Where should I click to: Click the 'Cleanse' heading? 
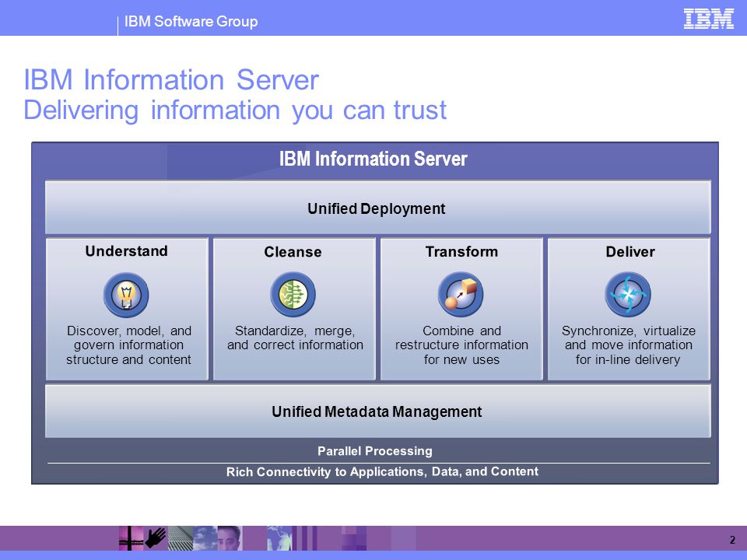tap(293, 252)
